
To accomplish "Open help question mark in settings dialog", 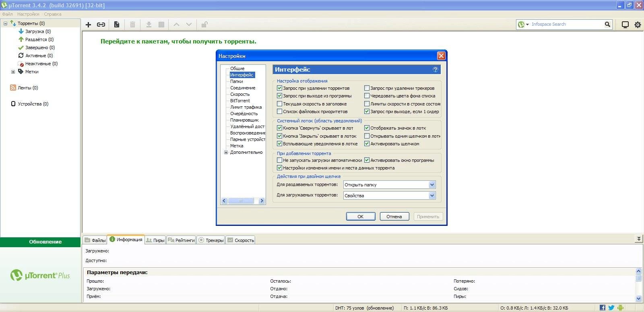I will point(435,70).
